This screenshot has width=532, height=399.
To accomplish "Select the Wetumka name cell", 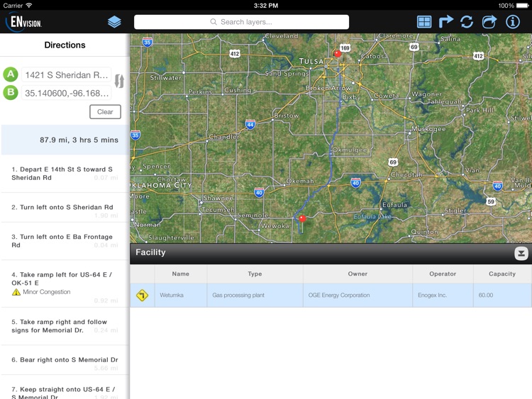I will click(180, 296).
